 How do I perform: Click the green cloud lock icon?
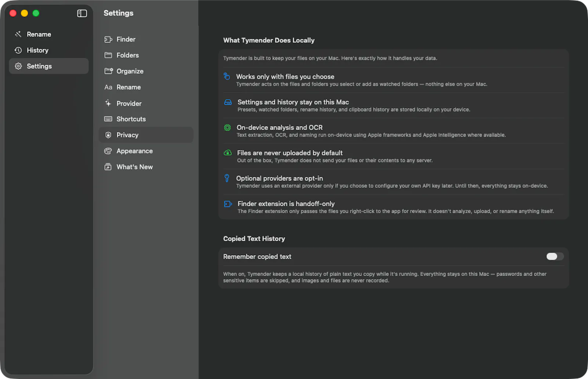[228, 153]
